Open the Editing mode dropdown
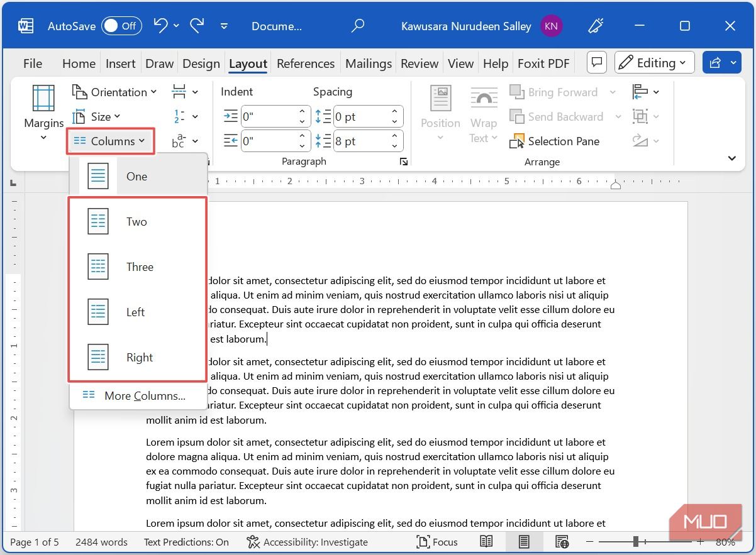Screen dimensions: 756x555 (654, 63)
